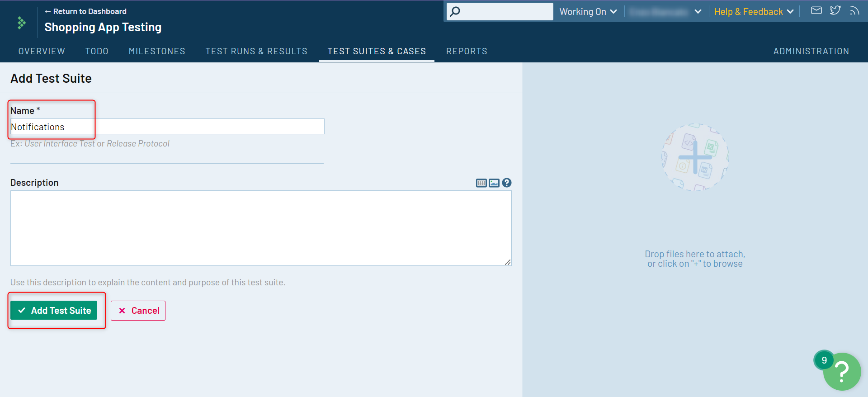Viewport: 868px width, 397px height.
Task: Follow the Return to Dashboard link
Action: tap(85, 11)
